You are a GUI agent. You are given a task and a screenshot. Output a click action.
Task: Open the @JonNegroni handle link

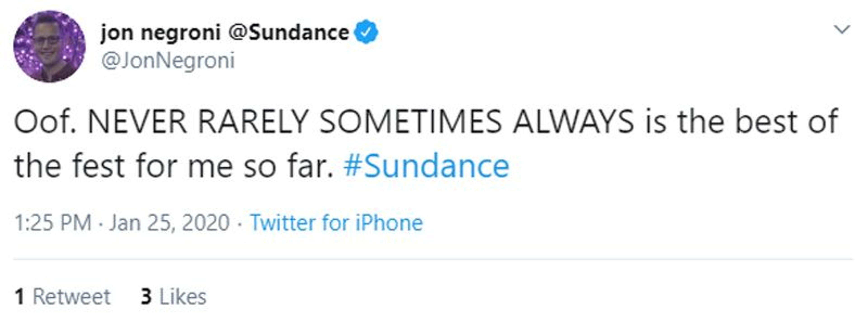point(168,61)
